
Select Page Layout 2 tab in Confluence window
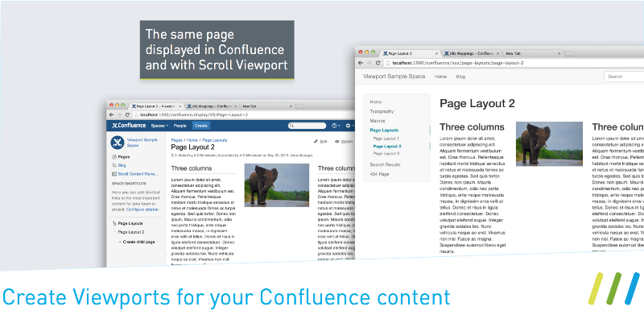[x=156, y=106]
